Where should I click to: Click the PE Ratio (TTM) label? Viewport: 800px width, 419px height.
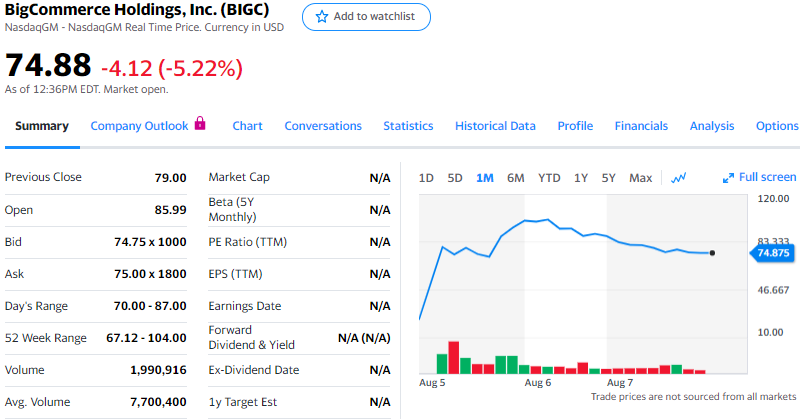[x=247, y=242]
